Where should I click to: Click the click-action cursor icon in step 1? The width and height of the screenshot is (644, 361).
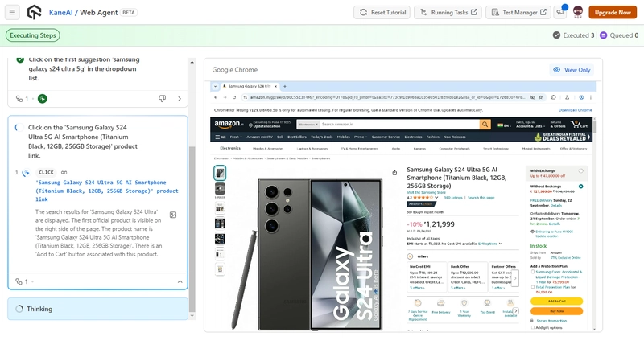coord(26,173)
